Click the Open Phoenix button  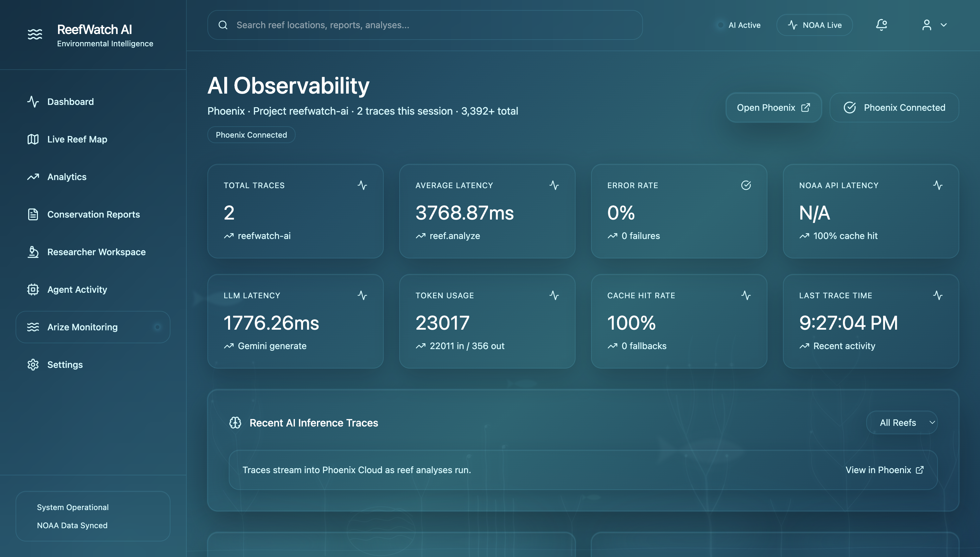774,108
